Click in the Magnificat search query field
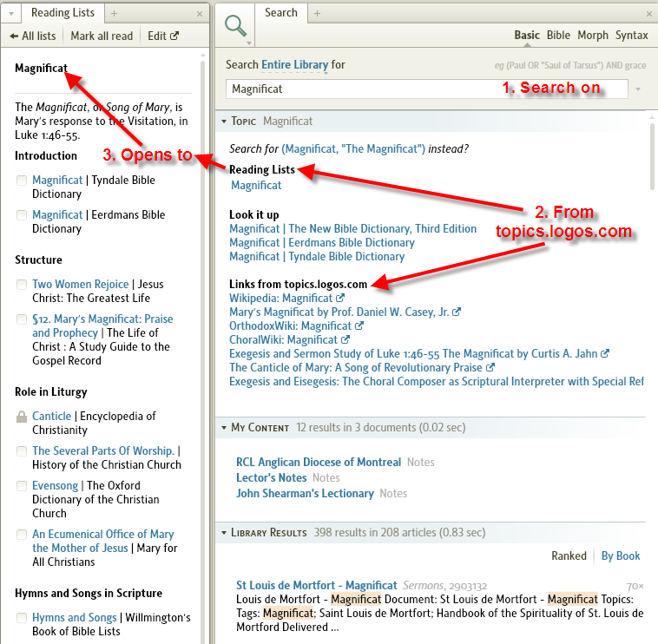658x644 pixels. point(427,89)
